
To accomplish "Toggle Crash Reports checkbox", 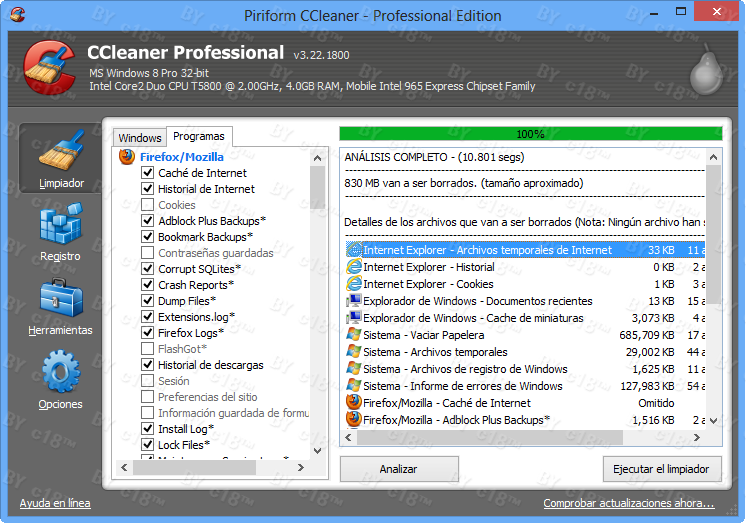I will 148,285.
